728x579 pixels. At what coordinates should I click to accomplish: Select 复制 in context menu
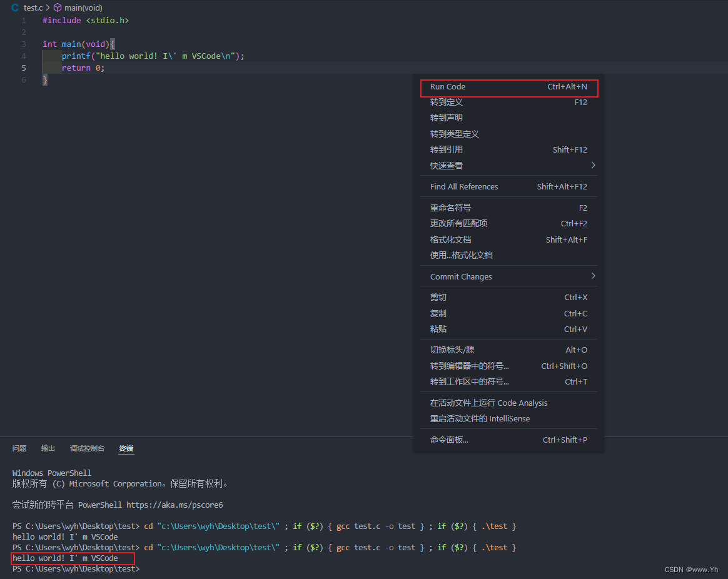509,314
